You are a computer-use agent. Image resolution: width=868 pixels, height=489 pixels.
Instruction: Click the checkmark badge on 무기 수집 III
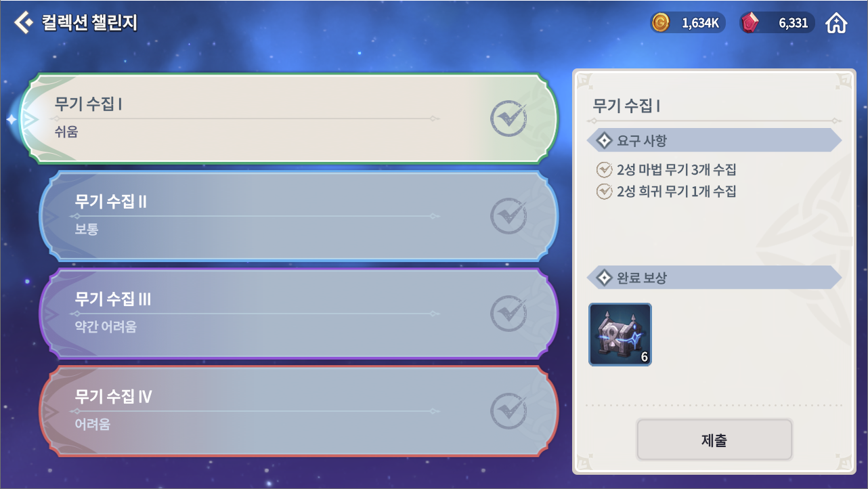pos(508,312)
